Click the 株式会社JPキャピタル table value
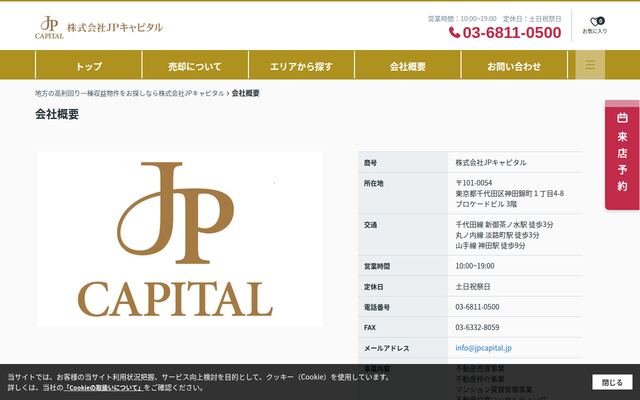 click(491, 163)
